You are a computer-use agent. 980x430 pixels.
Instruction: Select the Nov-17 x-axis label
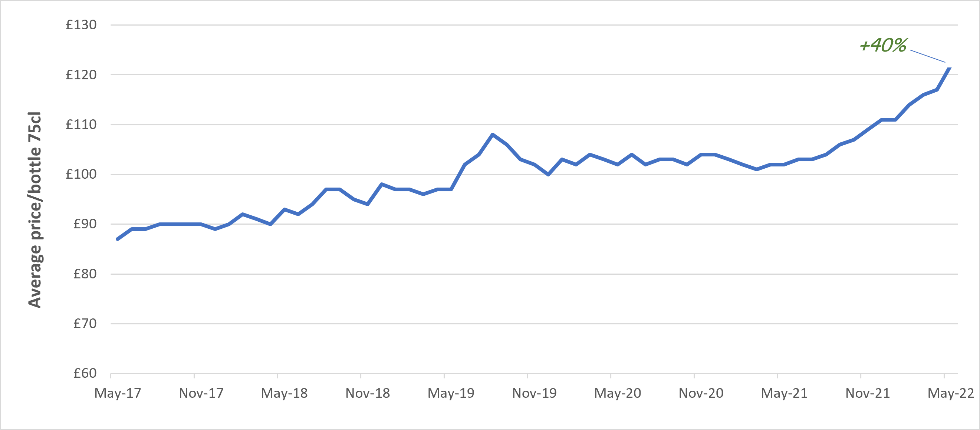tap(201, 394)
